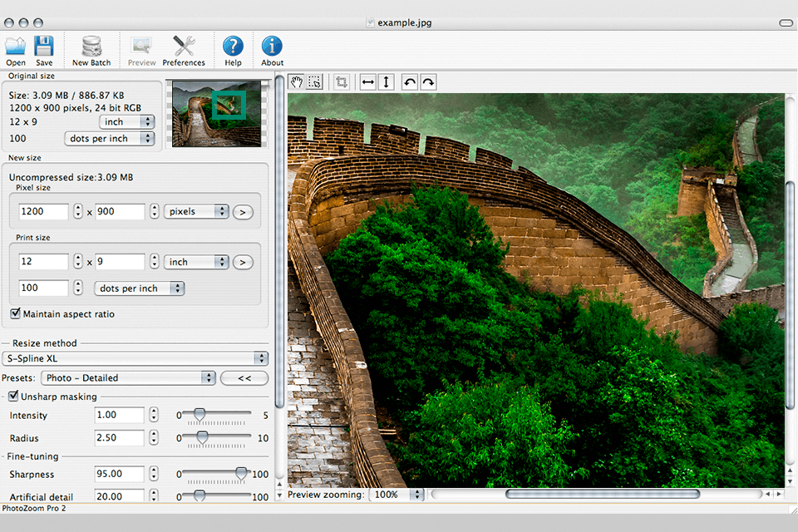Click the preview vertical scrollbar
The image size is (798, 532).
tap(790, 295)
